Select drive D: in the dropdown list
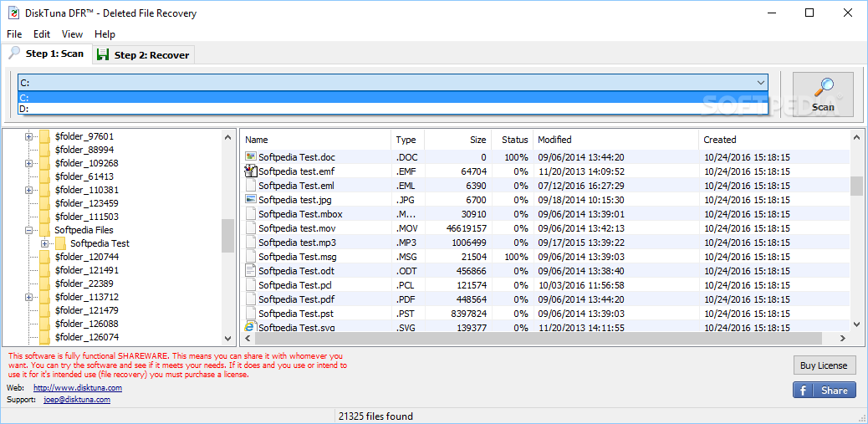Image resolution: width=868 pixels, height=424 pixels. tap(392, 109)
